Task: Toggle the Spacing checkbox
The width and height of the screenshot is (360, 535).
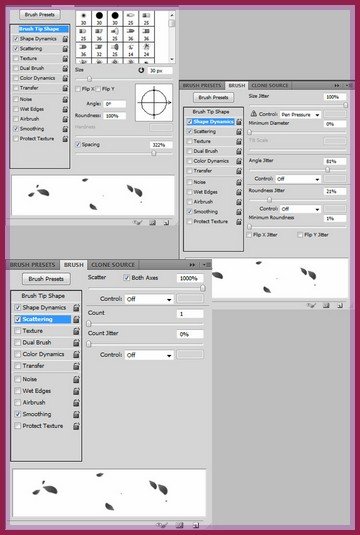Action: pos(78,145)
